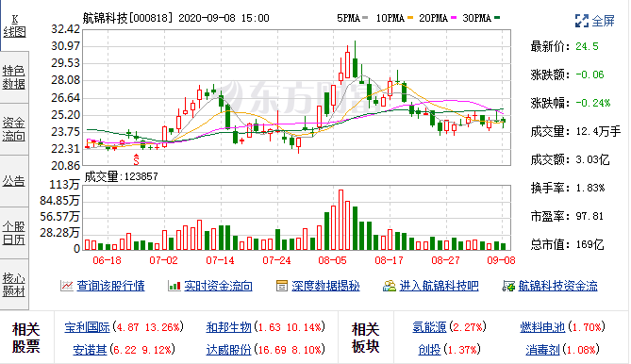
Task: Click document icon beside 深度数据揭秘
Action: point(282,286)
